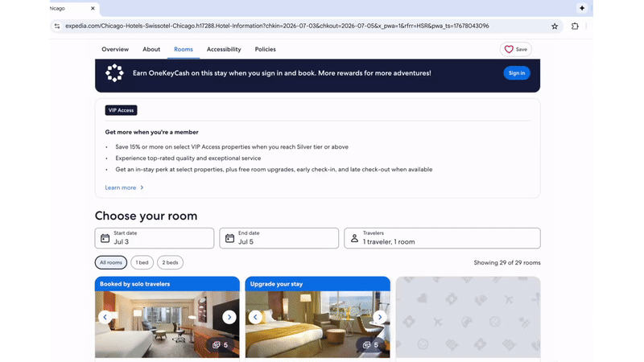The width and height of the screenshot is (644, 362).
Task: Show next photo on the solo travelers room
Action: click(x=229, y=317)
